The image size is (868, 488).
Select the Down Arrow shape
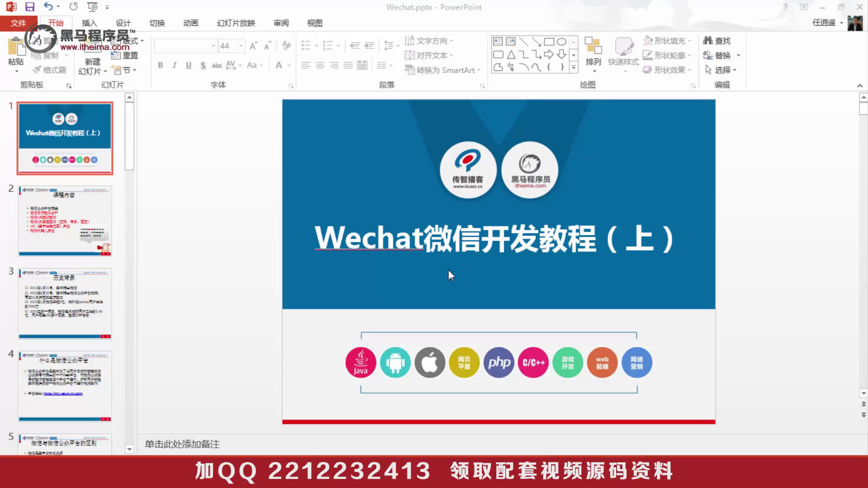(561, 55)
